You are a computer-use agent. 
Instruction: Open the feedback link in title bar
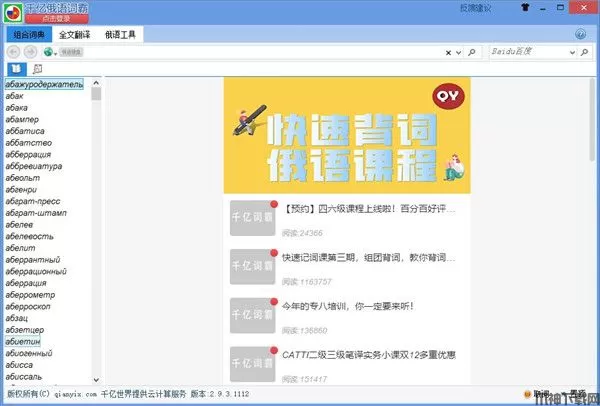476,8
